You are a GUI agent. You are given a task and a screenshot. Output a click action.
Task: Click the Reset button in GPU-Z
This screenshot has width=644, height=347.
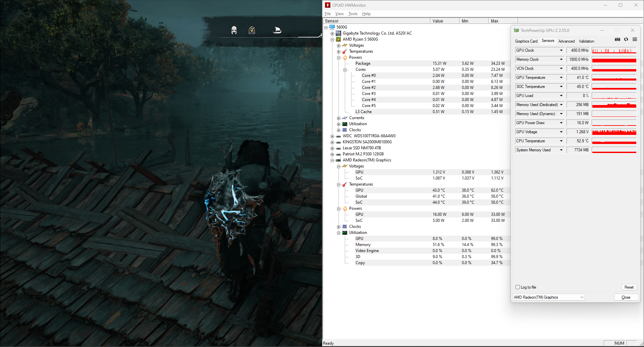[x=629, y=287]
